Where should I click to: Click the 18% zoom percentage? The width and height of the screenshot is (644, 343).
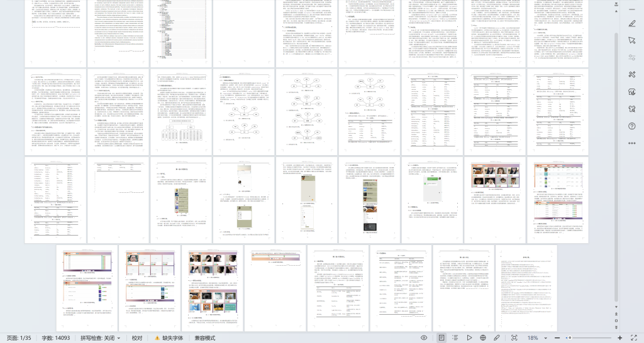(x=533, y=338)
